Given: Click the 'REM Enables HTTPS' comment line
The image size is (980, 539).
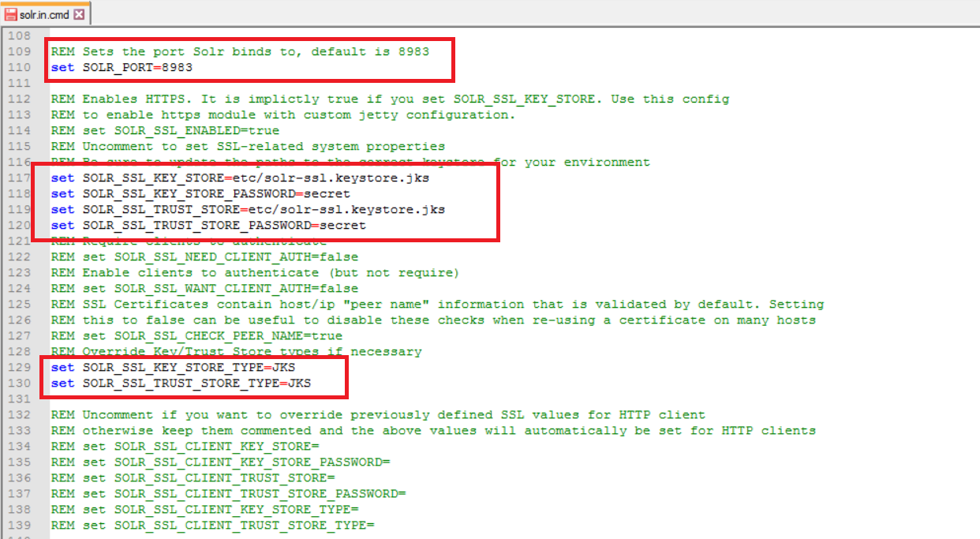Looking at the screenshot, I should point(391,99).
